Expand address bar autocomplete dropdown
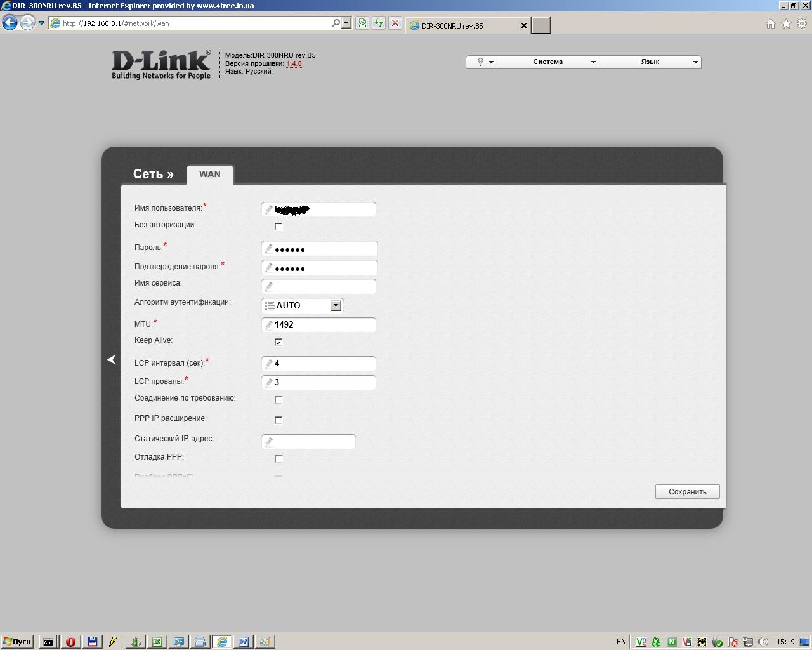Image resolution: width=812 pixels, height=650 pixels. point(346,23)
